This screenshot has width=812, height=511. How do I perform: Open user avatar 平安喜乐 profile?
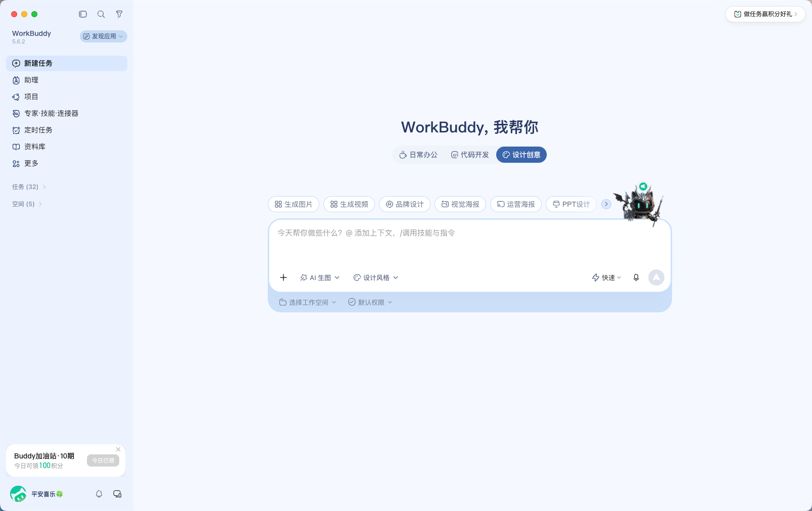[37, 494]
